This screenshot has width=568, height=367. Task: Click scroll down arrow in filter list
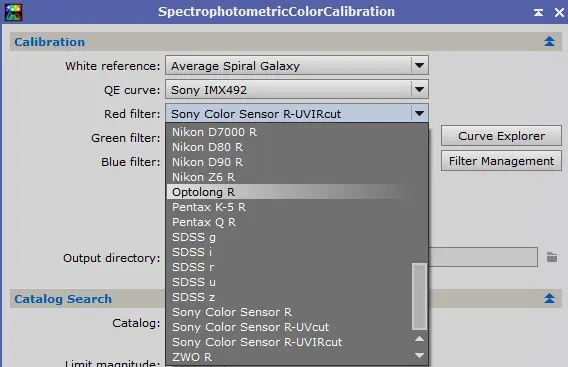tap(419, 355)
